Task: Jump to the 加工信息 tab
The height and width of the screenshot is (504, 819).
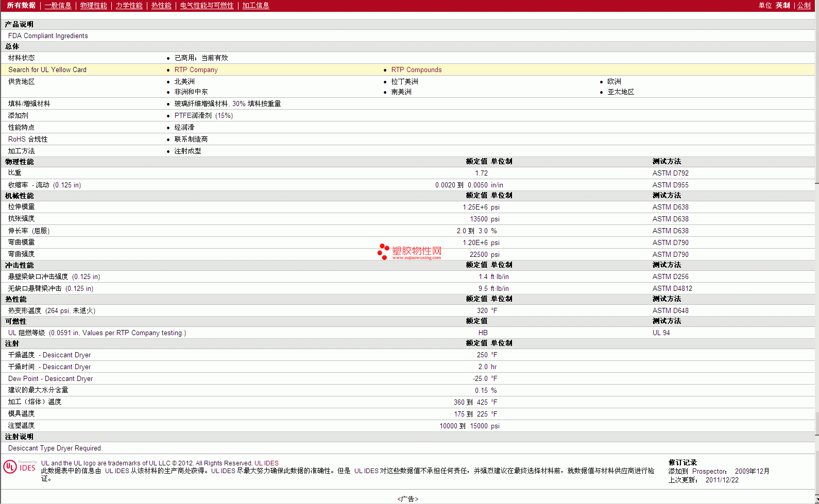Action: point(255,5)
